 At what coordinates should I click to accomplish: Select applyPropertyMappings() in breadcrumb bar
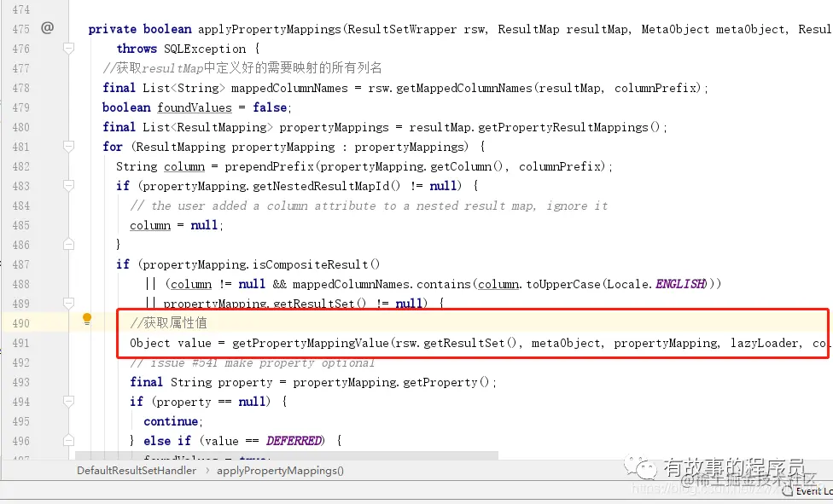[280, 471]
